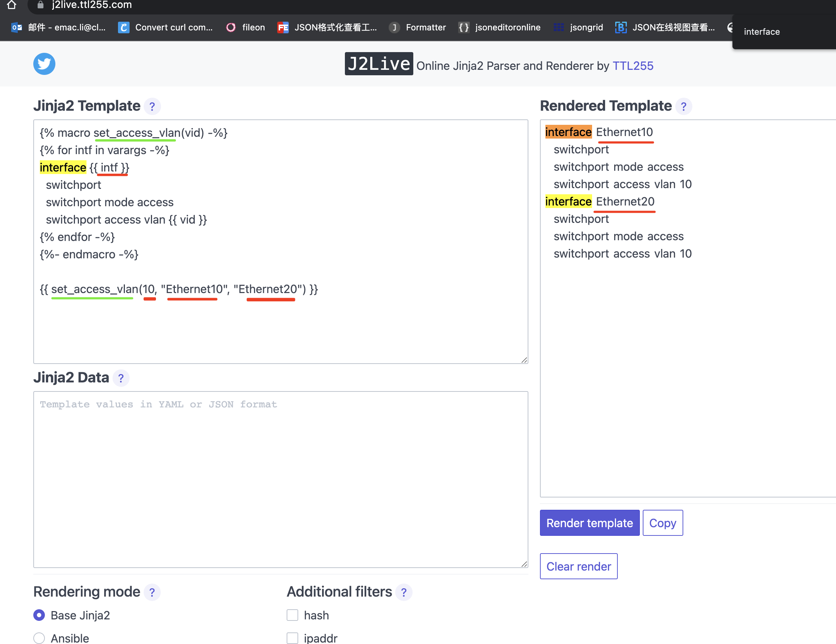Select the Base Jinja2 radio button
Image resolution: width=836 pixels, height=644 pixels.
tap(39, 615)
